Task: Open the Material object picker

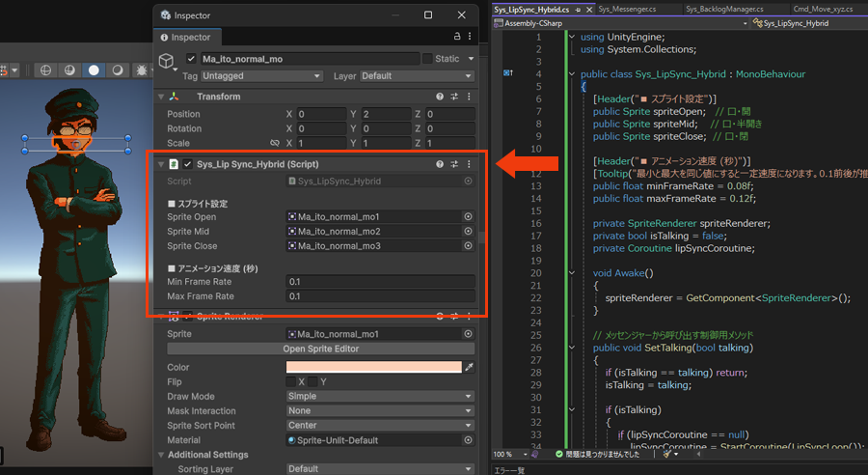Action: click(469, 440)
